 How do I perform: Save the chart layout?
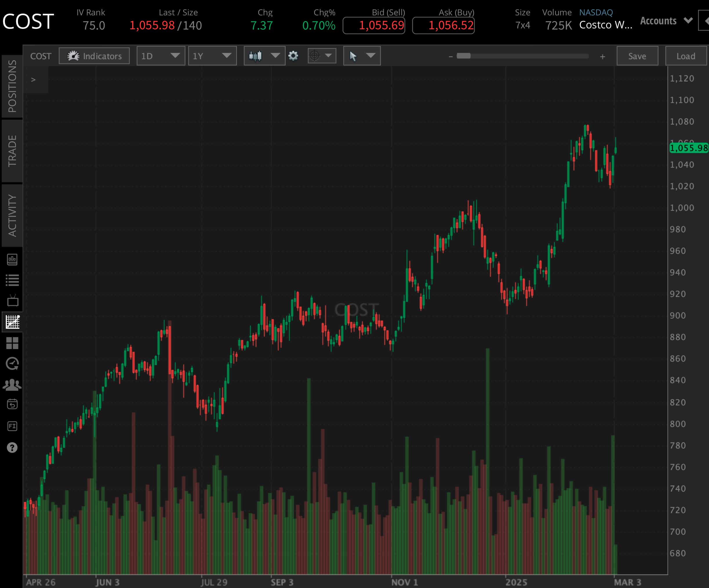pyautogui.click(x=637, y=56)
